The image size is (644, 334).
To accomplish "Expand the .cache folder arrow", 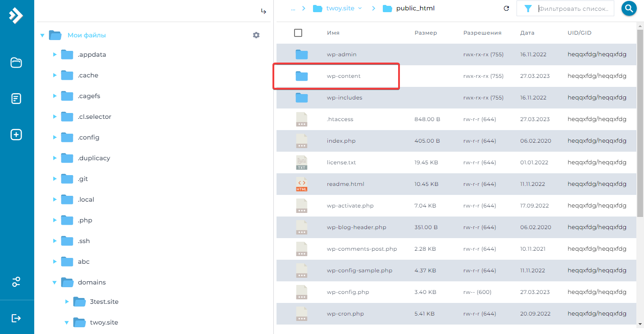I will (x=55, y=75).
